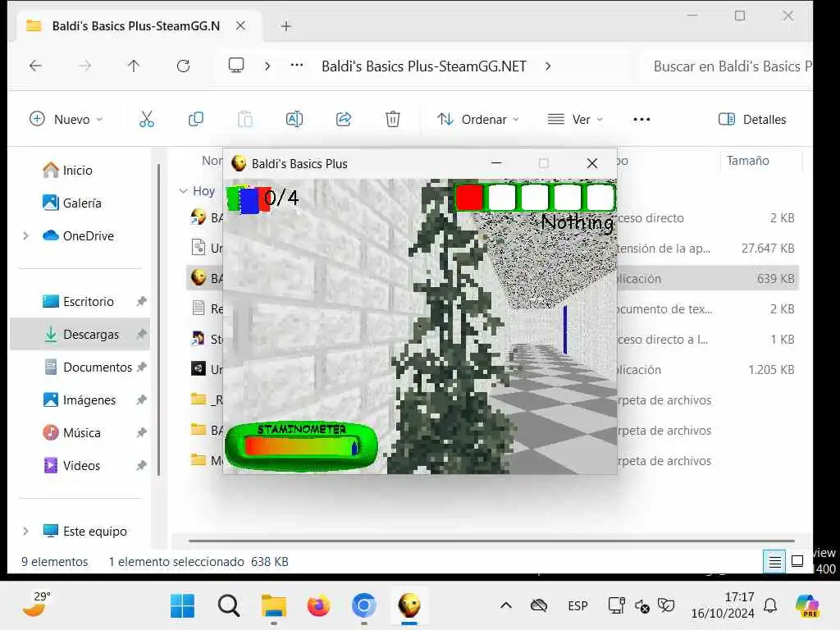Switch to details list view icon
Image resolution: width=840 pixels, height=630 pixels.
pyautogui.click(x=774, y=561)
